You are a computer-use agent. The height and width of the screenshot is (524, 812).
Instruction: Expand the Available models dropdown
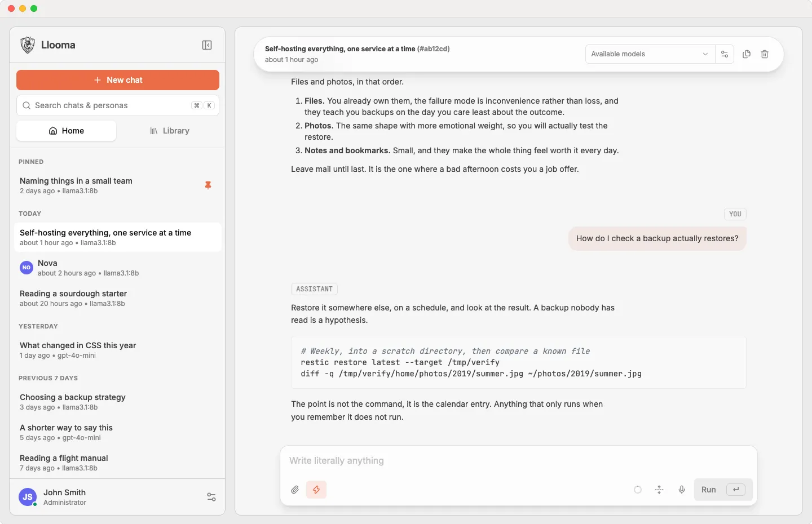[x=650, y=54]
